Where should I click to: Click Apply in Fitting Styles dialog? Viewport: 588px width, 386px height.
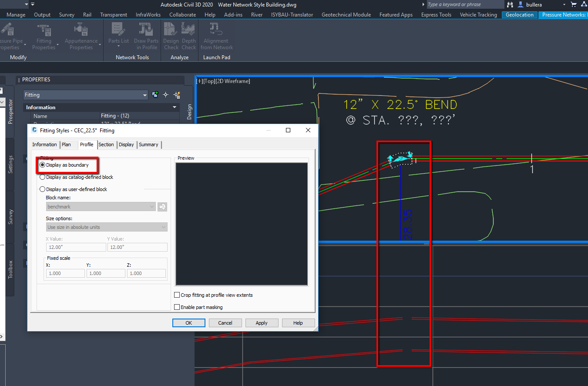(262, 323)
